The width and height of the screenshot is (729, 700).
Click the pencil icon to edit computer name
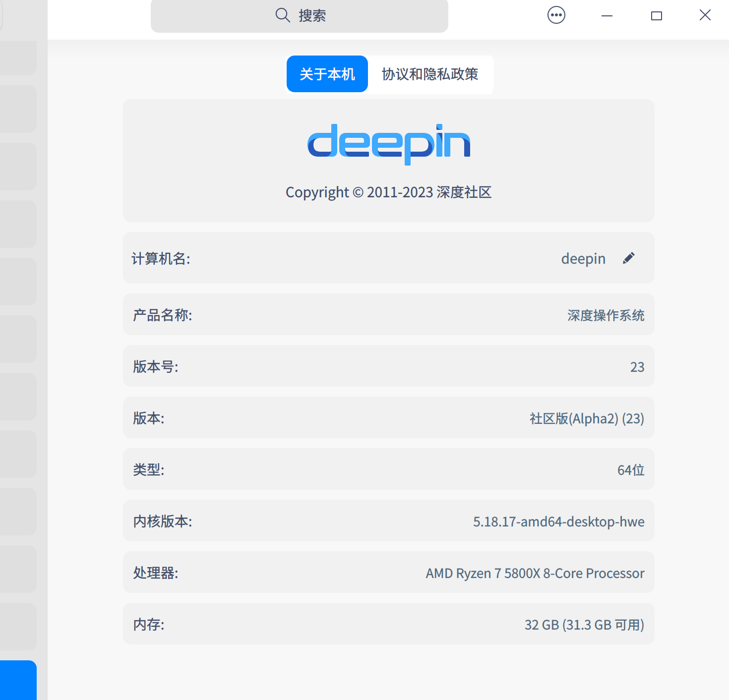coord(628,258)
